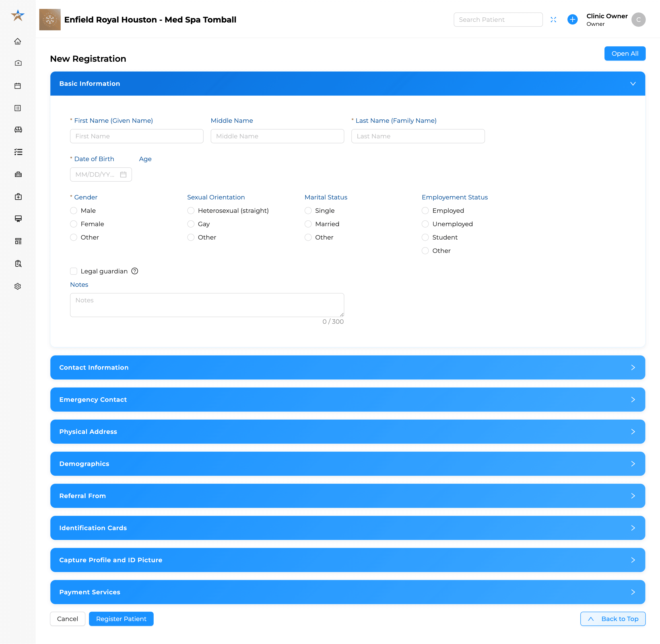
Task: Click the Open All button
Action: pyautogui.click(x=625, y=53)
